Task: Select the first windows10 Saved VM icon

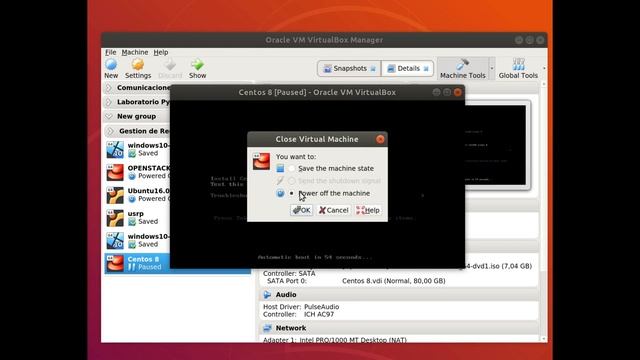Action: point(115,149)
